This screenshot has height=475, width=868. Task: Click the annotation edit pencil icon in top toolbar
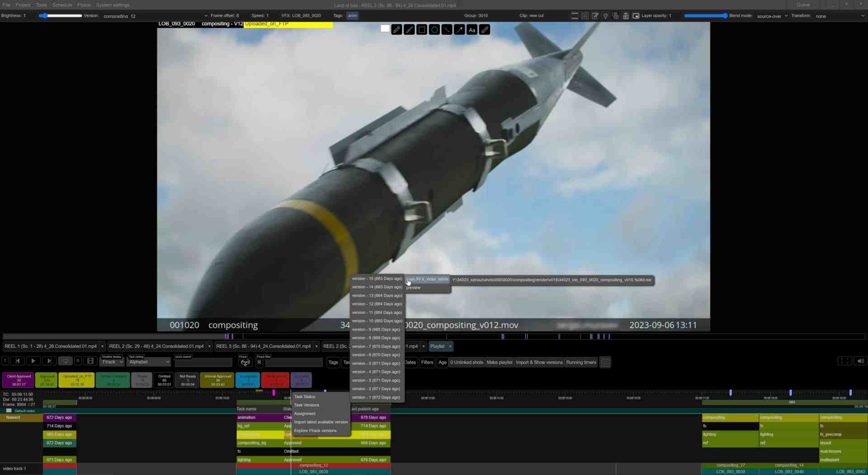[595, 15]
